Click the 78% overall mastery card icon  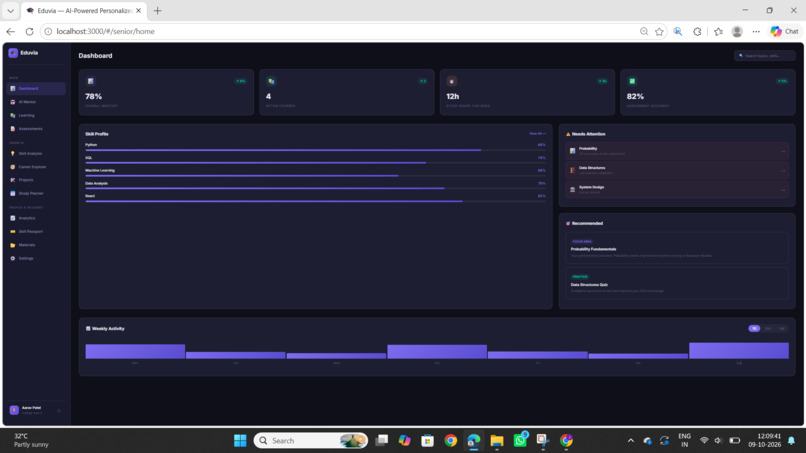(91, 81)
